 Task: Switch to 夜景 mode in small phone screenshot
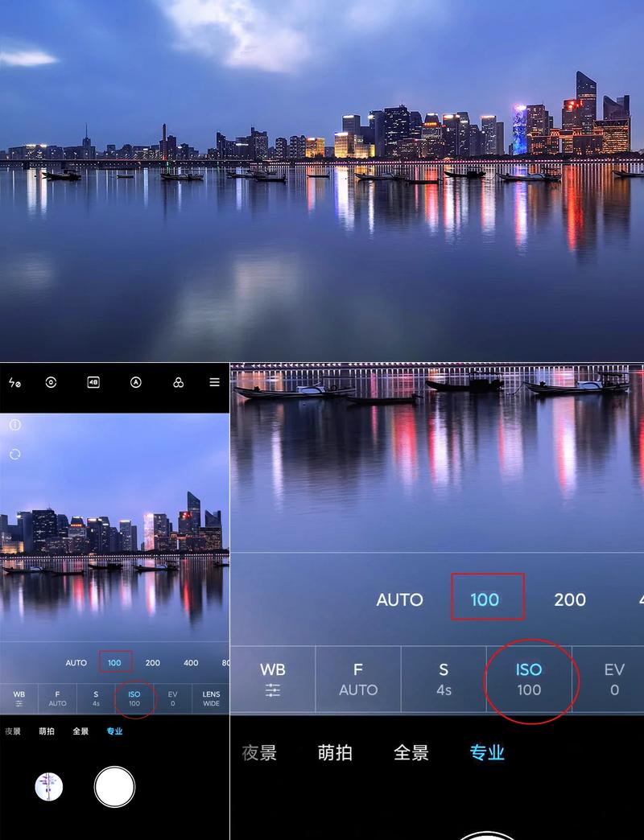pyautogui.click(x=13, y=731)
